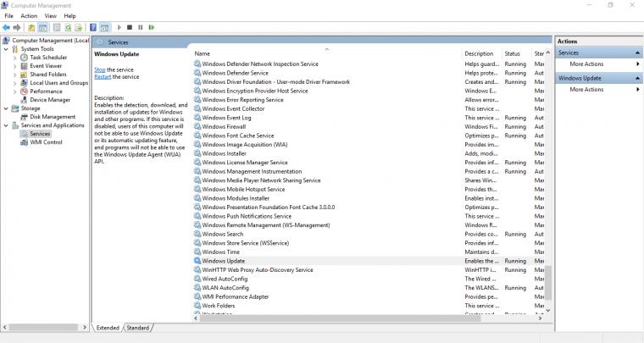Toggle Show/Hide Console Tree toolbar icon
The image size is (644, 343).
point(42,27)
